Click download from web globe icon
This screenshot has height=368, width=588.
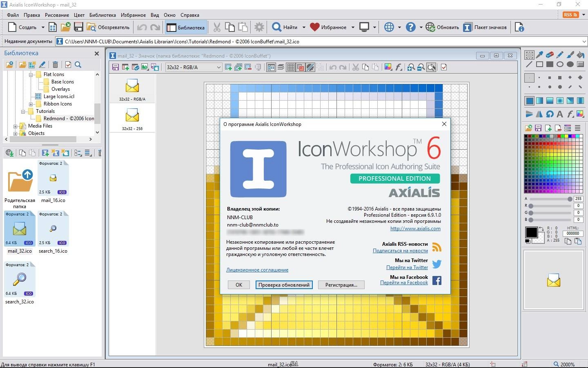pos(9,153)
